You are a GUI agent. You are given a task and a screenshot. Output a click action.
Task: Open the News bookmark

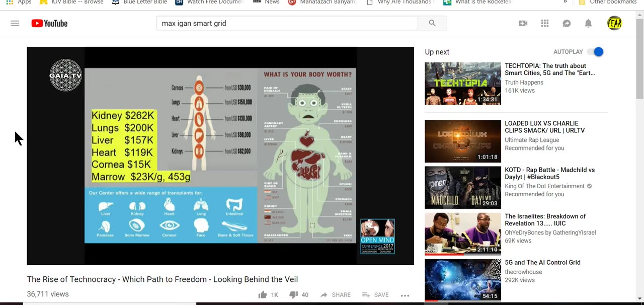[267, 2]
